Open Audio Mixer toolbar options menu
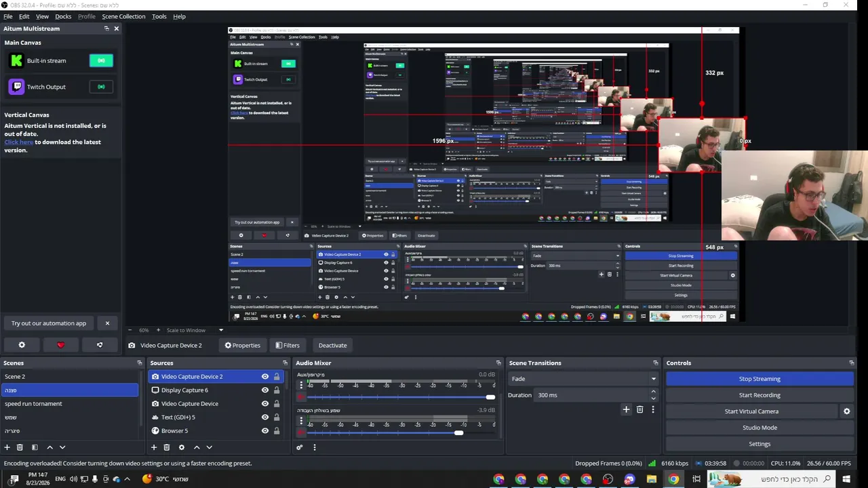 click(x=315, y=447)
